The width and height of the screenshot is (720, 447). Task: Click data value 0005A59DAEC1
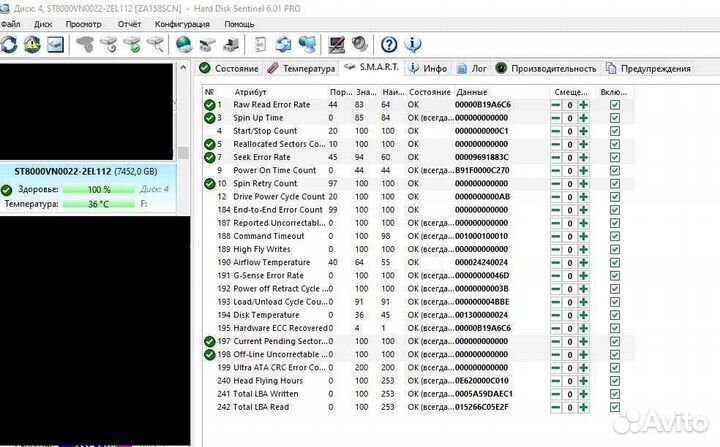484,394
